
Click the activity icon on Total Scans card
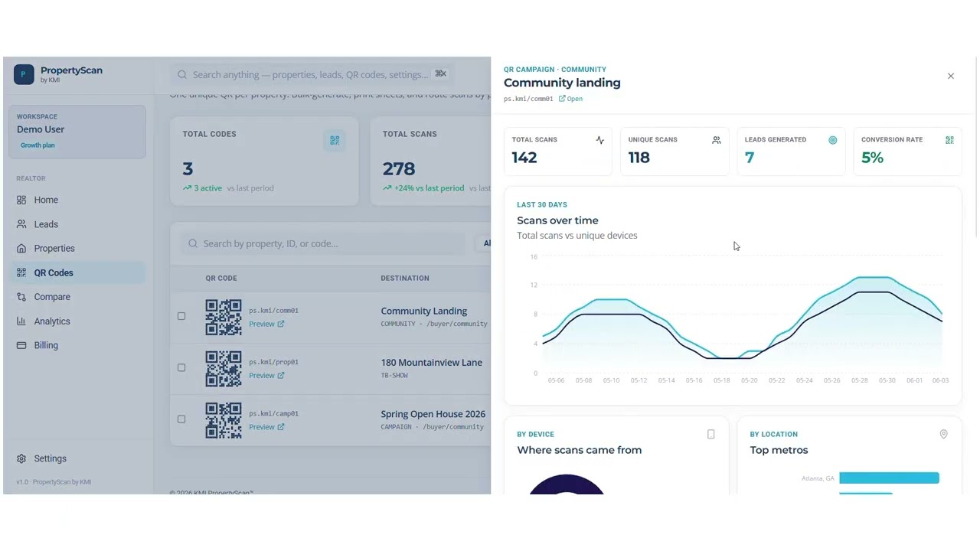point(599,140)
